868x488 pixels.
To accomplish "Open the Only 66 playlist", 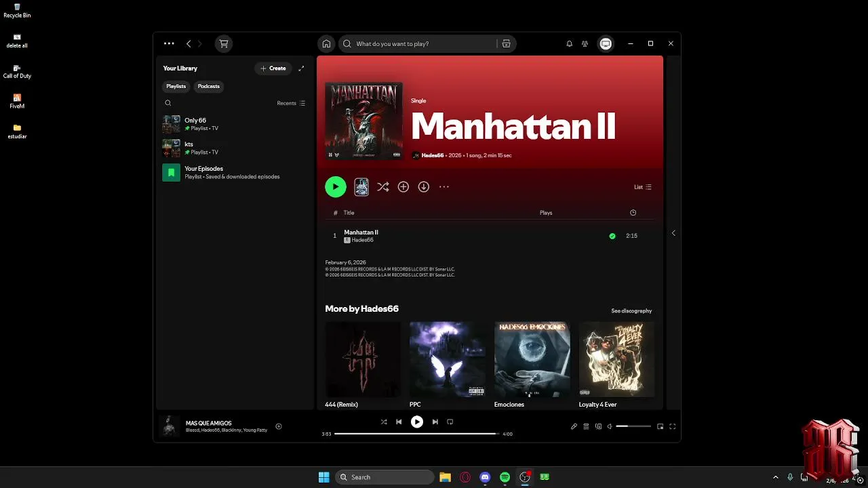I will click(234, 124).
